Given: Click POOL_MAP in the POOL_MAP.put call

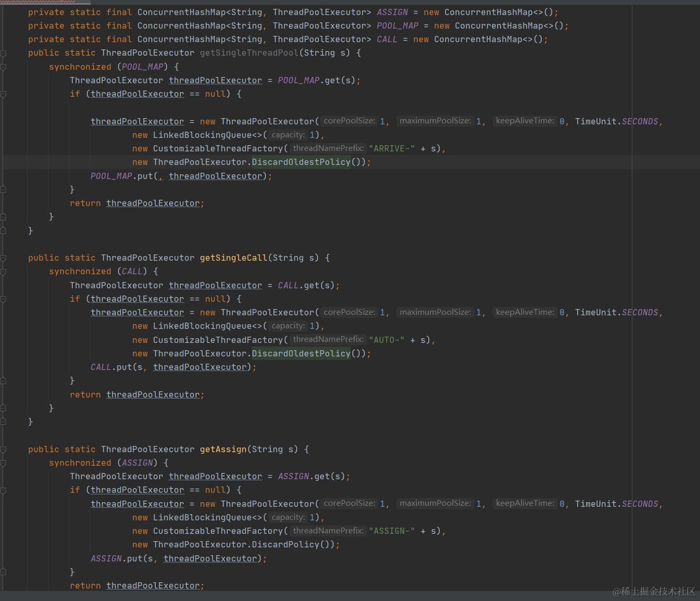Looking at the screenshot, I should 111,176.
